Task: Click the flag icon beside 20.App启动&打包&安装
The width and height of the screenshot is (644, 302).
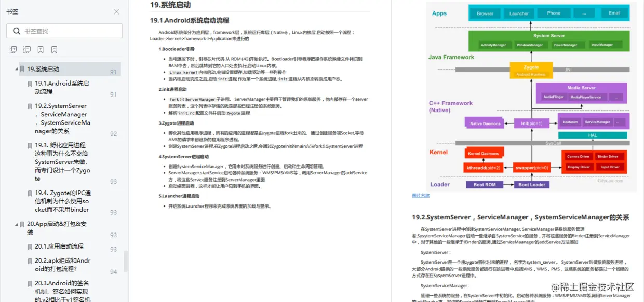Action: (22, 224)
